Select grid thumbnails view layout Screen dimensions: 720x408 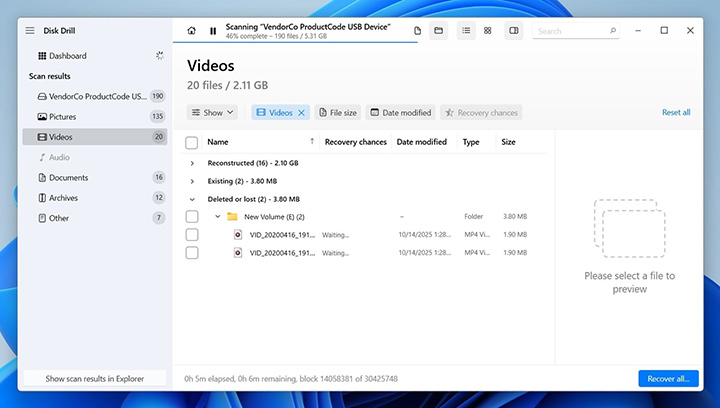coord(488,31)
